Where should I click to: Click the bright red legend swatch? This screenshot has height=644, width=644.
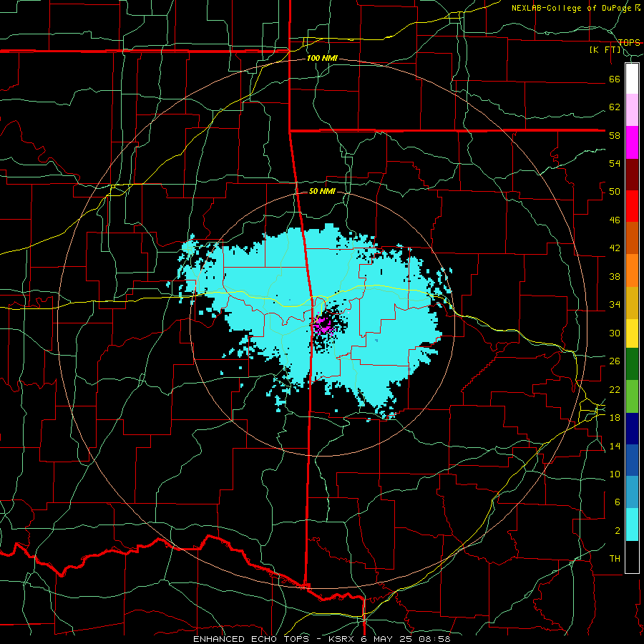tap(632, 206)
